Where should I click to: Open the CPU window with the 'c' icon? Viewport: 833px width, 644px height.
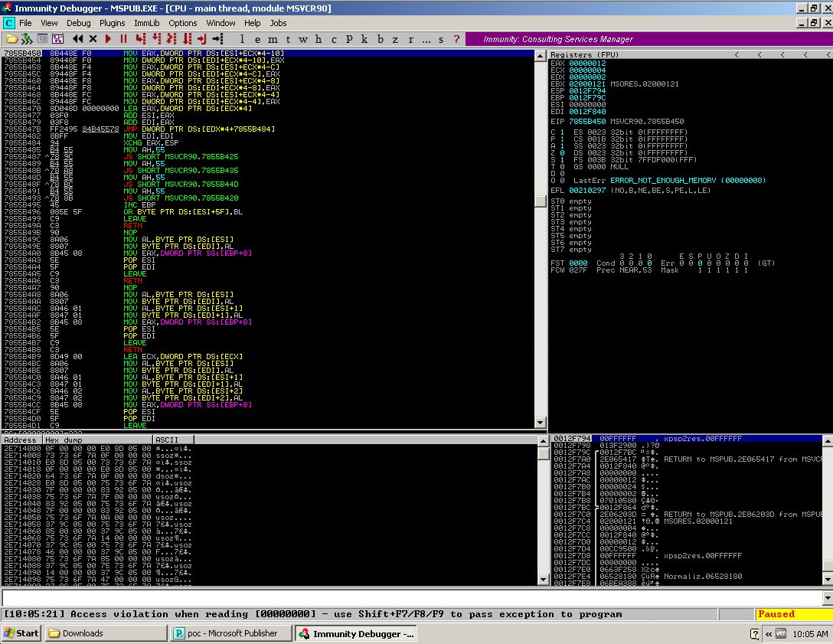[x=334, y=39]
